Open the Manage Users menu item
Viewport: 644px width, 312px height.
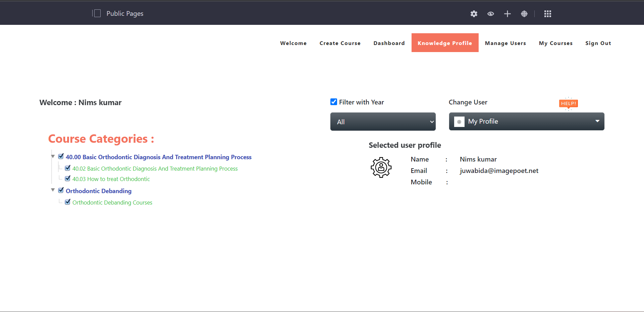click(x=505, y=43)
